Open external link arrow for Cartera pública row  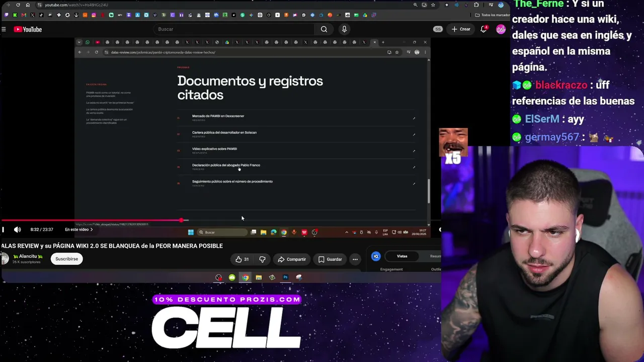pos(414,135)
